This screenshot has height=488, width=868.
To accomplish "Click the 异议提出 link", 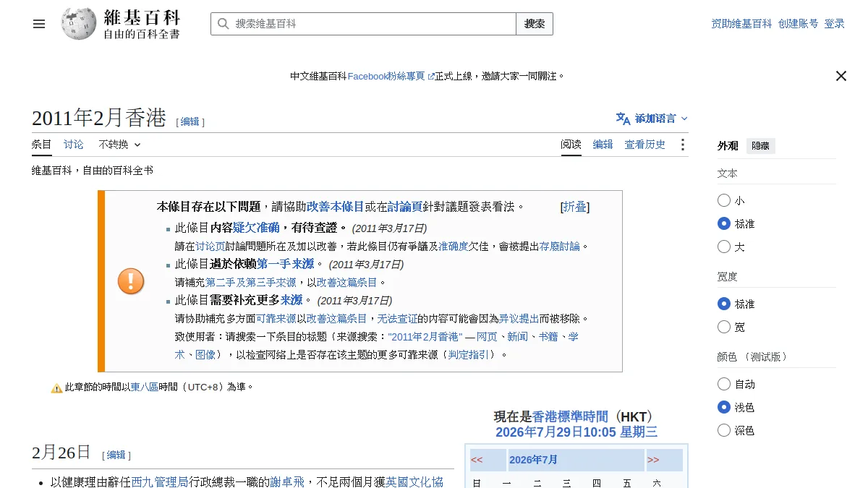I will click(519, 319).
